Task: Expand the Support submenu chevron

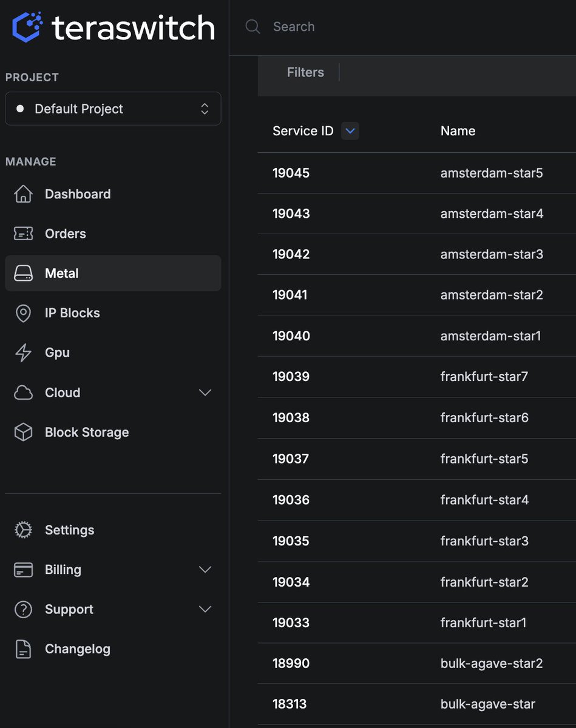Action: [x=205, y=609]
